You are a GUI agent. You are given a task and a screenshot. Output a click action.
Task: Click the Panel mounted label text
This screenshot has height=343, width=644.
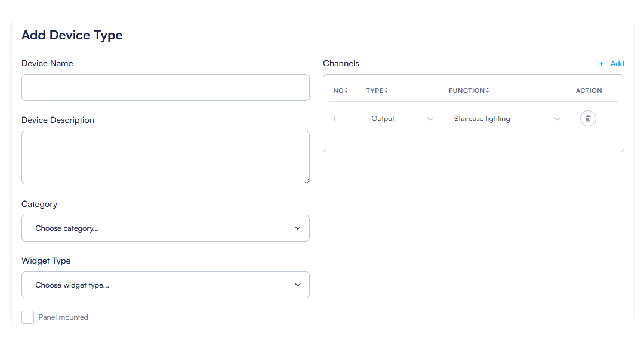coord(63,317)
